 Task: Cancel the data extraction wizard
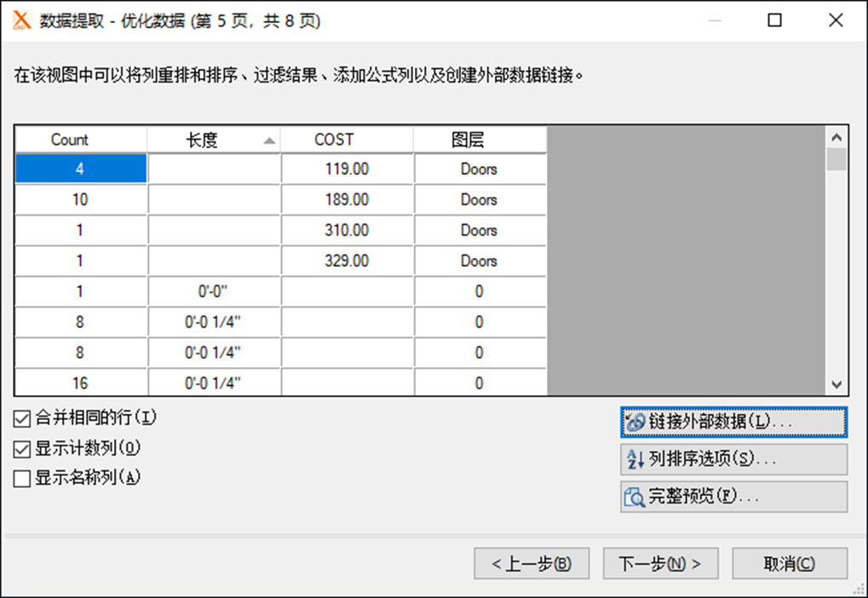[x=790, y=564]
